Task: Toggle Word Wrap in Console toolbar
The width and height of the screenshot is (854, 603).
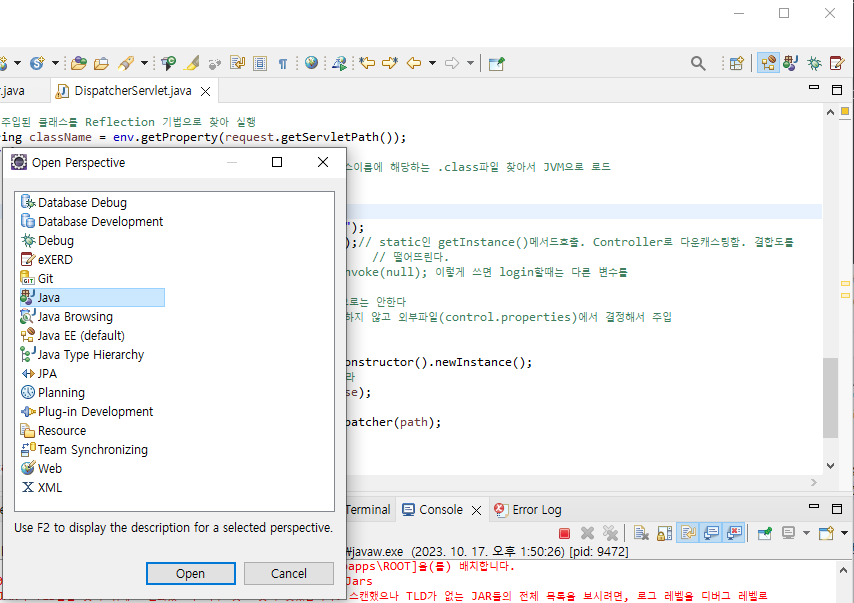Action: [x=688, y=533]
